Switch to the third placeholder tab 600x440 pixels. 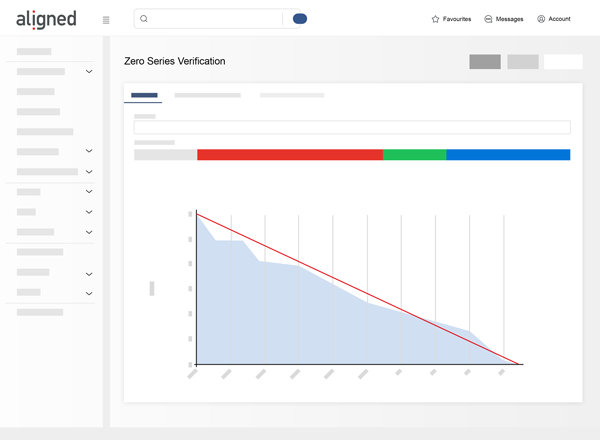[292, 95]
